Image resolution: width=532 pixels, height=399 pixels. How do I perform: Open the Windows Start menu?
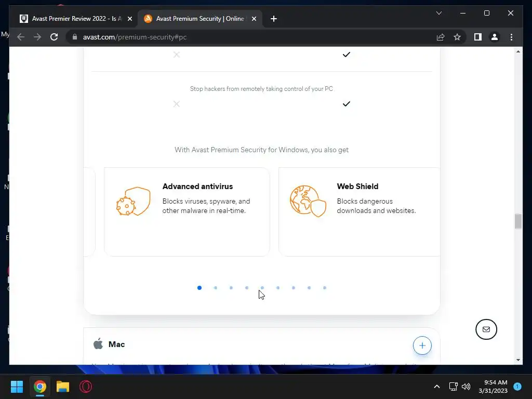click(17, 387)
